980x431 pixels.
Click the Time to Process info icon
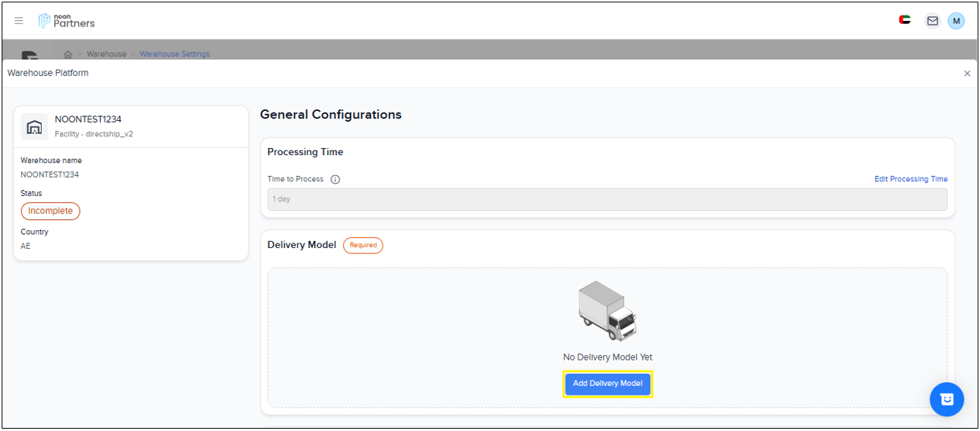click(x=335, y=179)
